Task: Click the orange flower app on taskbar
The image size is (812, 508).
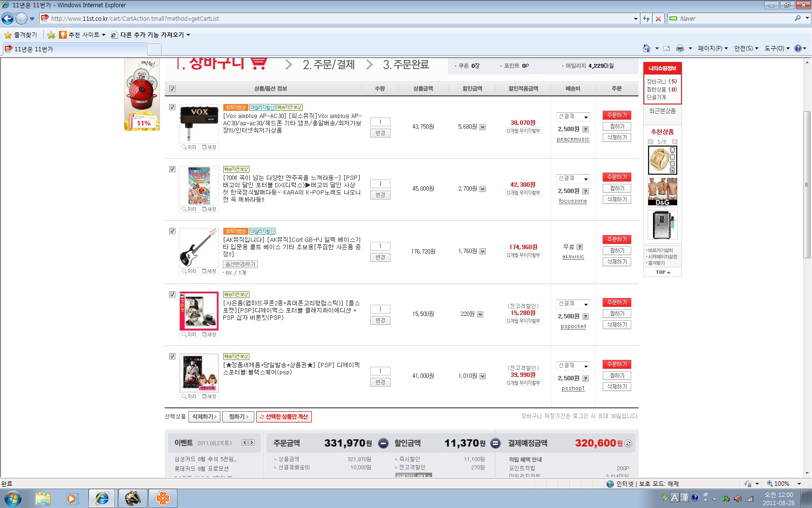Action: click(x=163, y=498)
